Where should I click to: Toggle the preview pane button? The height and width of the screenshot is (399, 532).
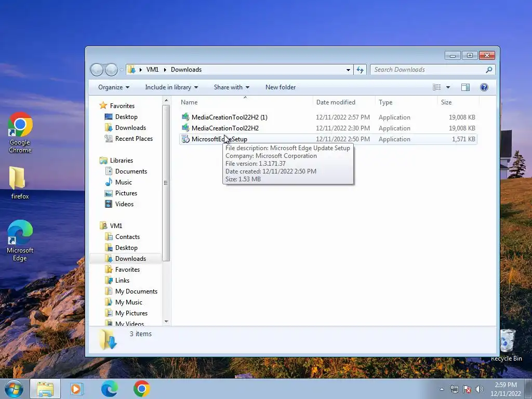point(465,87)
